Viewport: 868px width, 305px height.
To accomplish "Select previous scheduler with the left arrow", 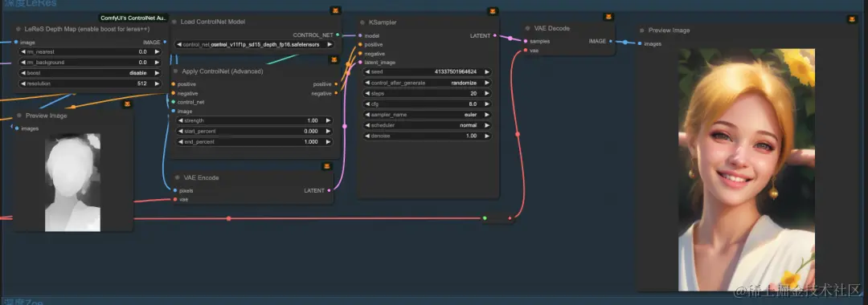I will pos(367,125).
